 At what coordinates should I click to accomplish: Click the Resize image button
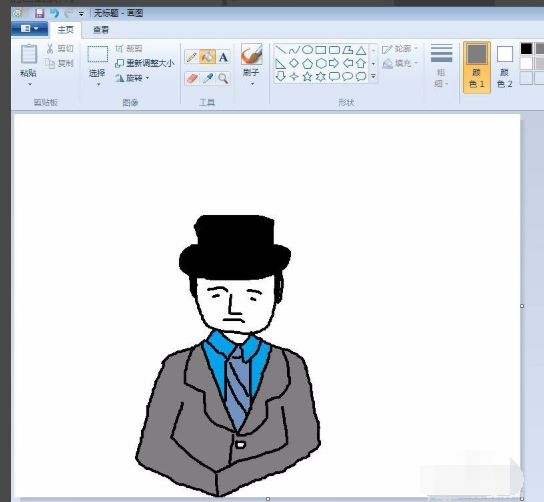144,63
